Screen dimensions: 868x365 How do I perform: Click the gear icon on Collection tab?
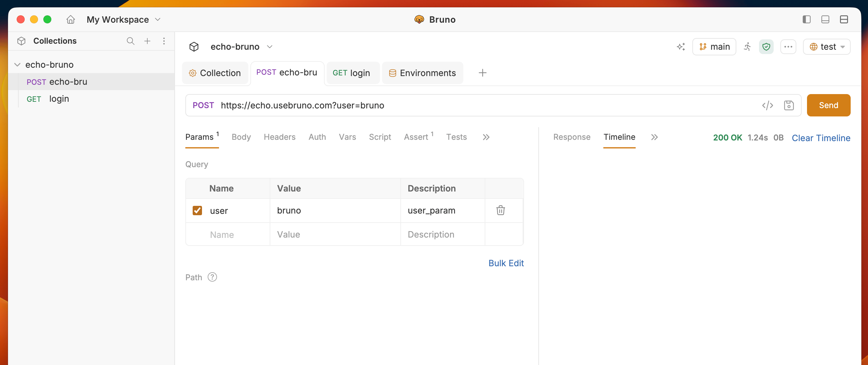[x=192, y=73]
